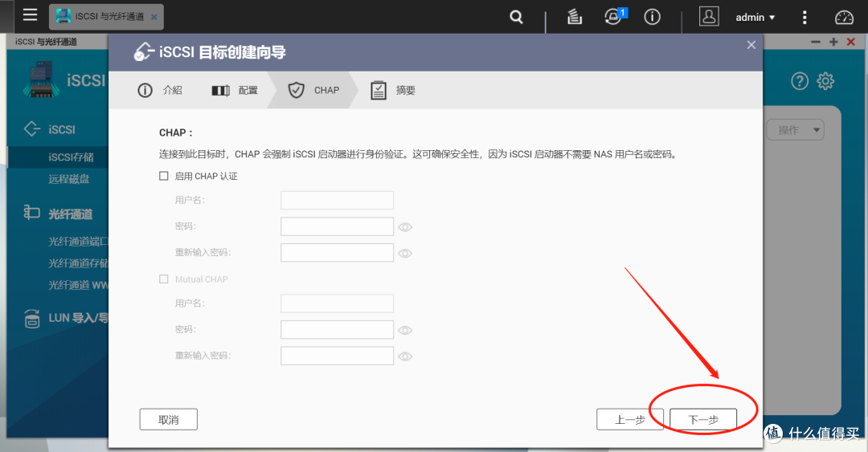Screen dimensions: 868x452
Task: Show CHAP 重新输入密码 with eye icon
Action: 405,254
